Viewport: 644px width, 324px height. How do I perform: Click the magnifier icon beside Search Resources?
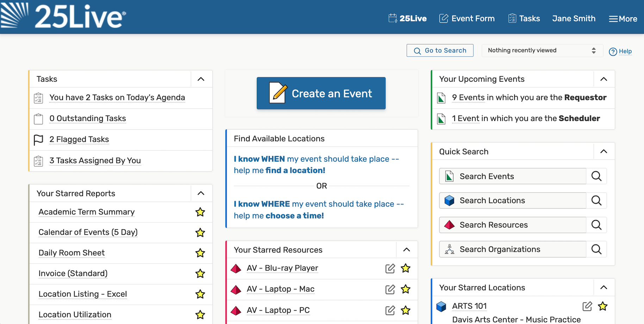point(596,225)
